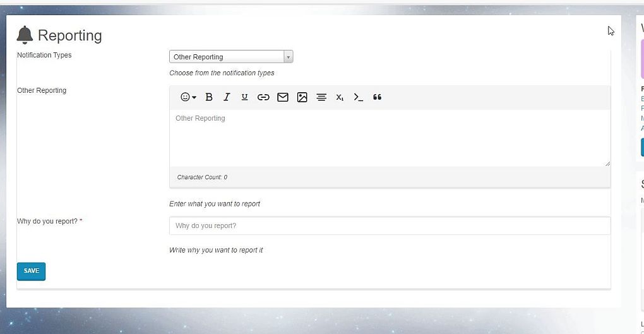644x334 pixels.
Task: Click the dropdown arrow beside Other Reporting
Action: pos(289,57)
